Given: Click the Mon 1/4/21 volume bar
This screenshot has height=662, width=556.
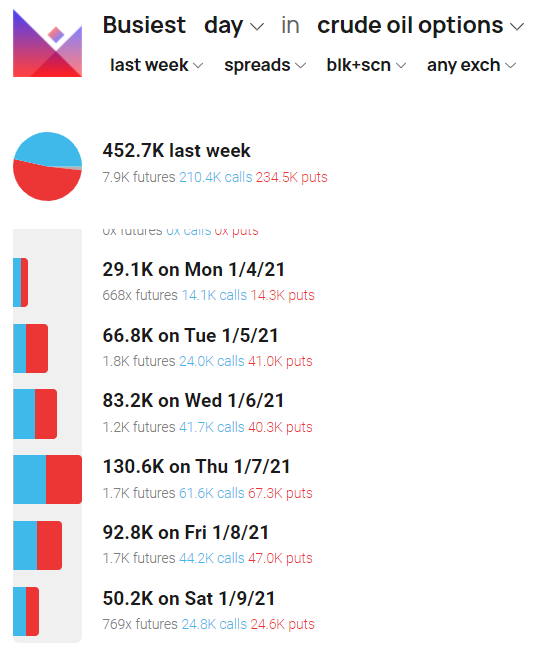Looking at the screenshot, I should click(20, 282).
